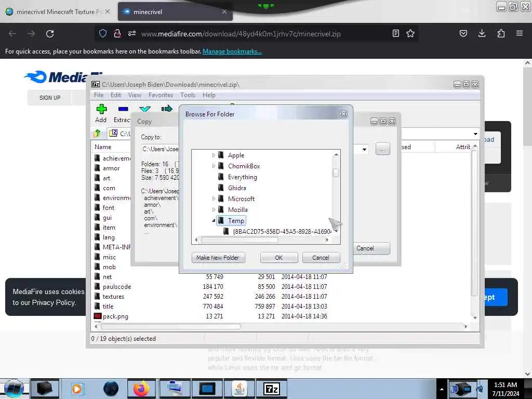Image resolution: width=532 pixels, height=399 pixels.
Task: Click Cancel in the Copy dialog
Action: tap(371, 248)
